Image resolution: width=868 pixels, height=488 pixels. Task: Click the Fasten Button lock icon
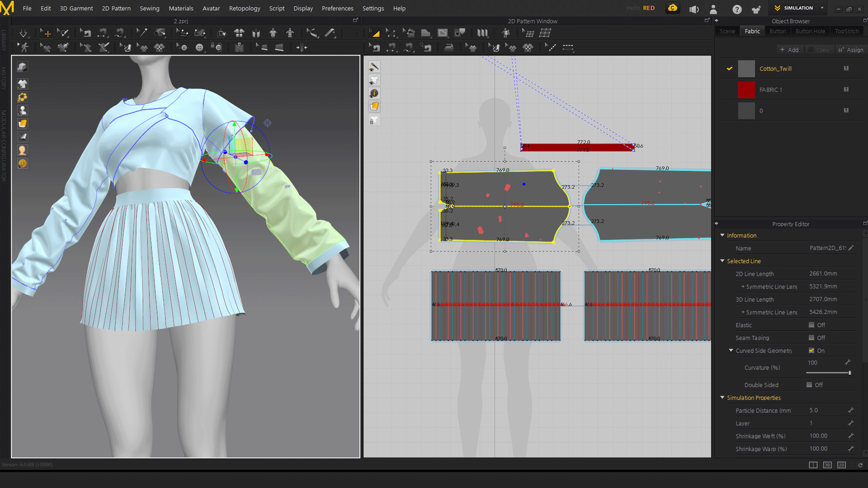coord(217,47)
